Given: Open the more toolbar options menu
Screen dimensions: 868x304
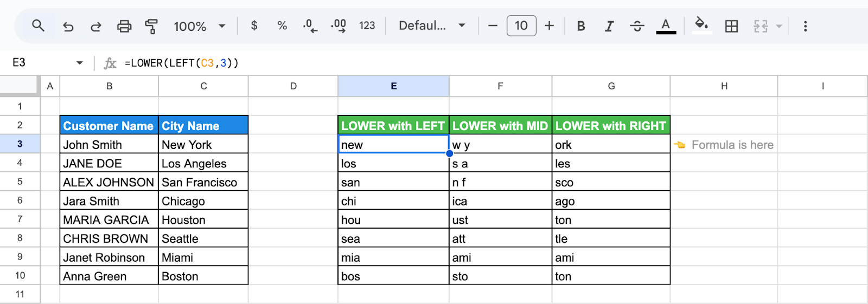Looking at the screenshot, I should click(805, 26).
